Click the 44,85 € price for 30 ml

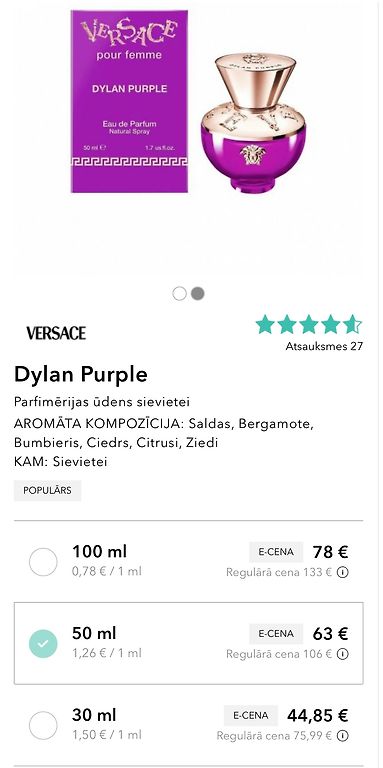point(318,716)
